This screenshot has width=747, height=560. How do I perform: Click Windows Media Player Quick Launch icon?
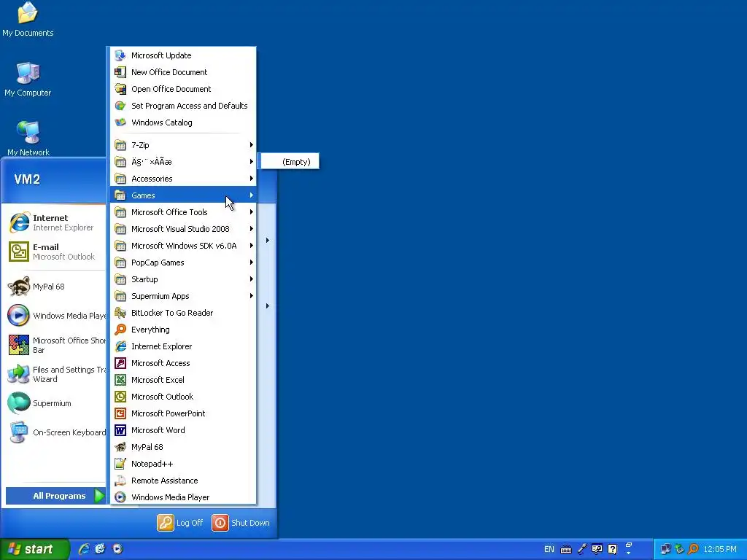(117, 549)
